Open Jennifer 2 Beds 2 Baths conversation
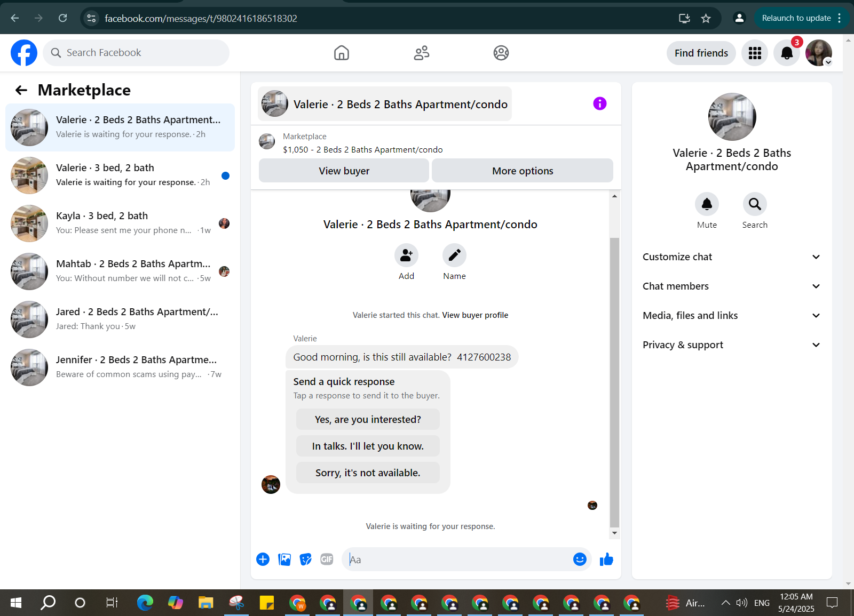This screenshot has width=854, height=616. [120, 367]
